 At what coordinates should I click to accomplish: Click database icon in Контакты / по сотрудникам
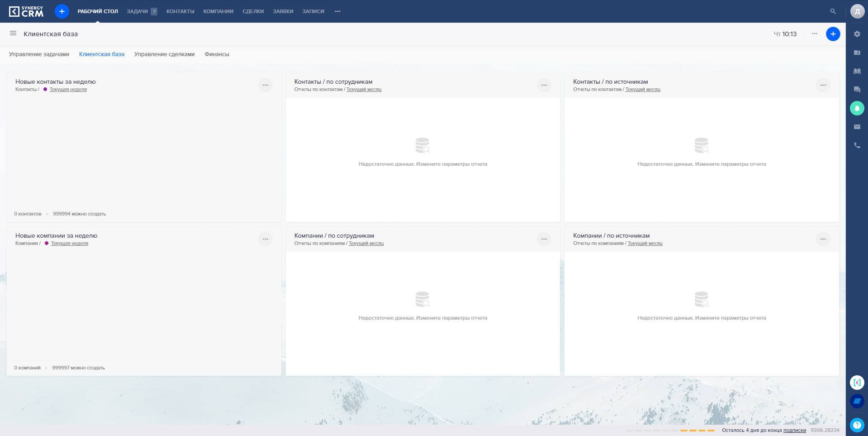coord(422,145)
